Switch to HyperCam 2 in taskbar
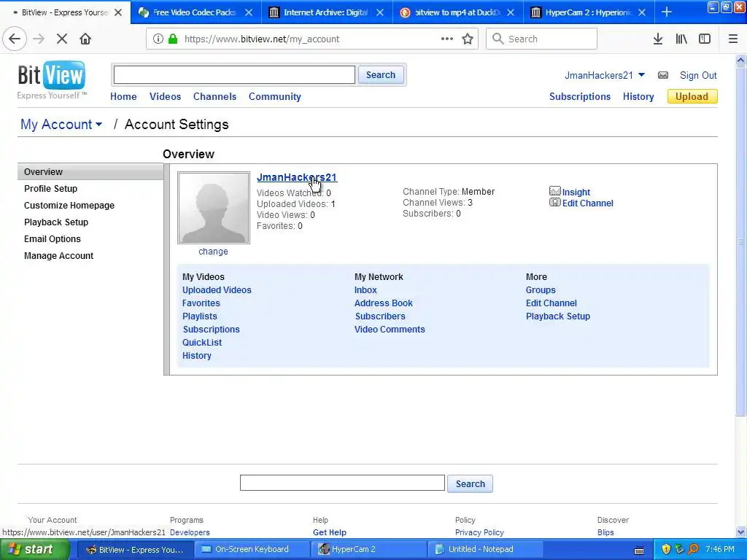Viewport: 747px width, 560px height. [x=369, y=550]
